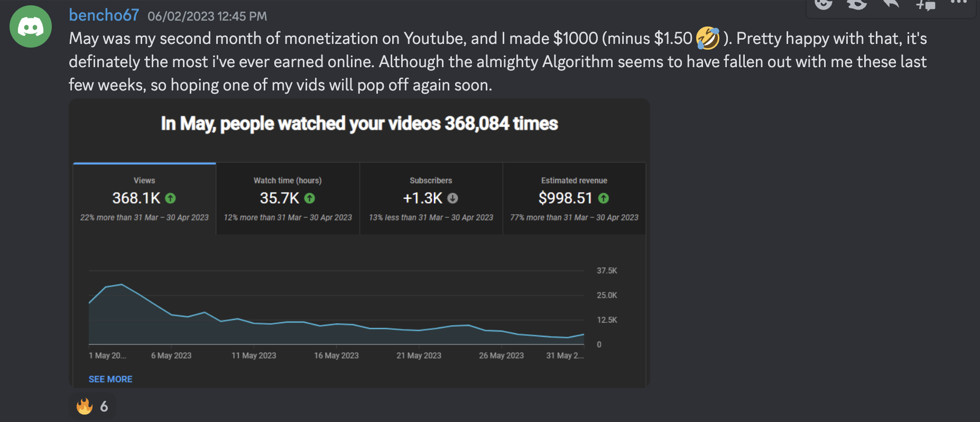
Task: Click bencho67's green Discord avatar
Action: [x=31, y=26]
